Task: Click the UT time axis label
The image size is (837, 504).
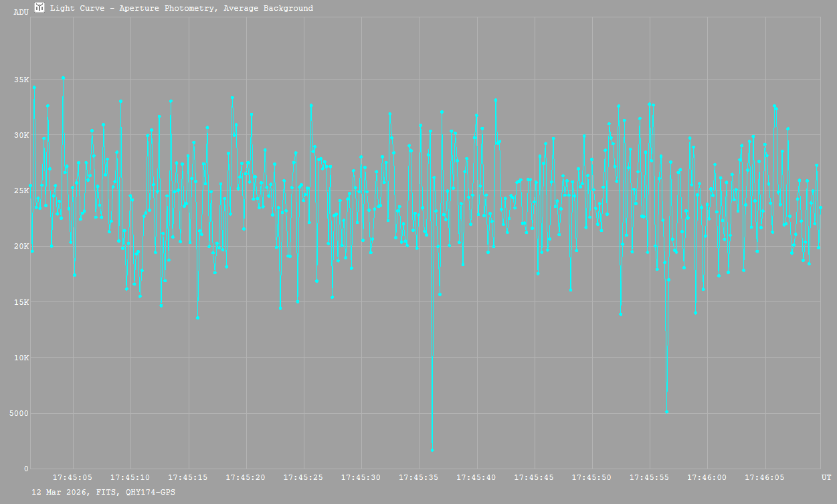Action: [826, 478]
